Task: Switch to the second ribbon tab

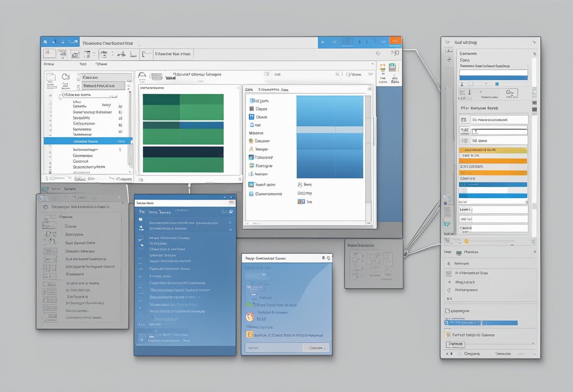Action: 83,64
